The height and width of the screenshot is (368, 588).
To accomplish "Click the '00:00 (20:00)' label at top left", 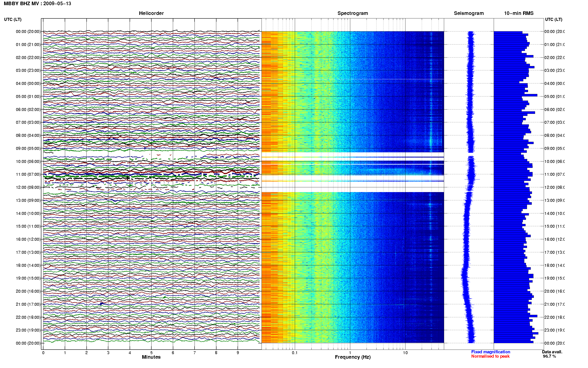I will [28, 31].
